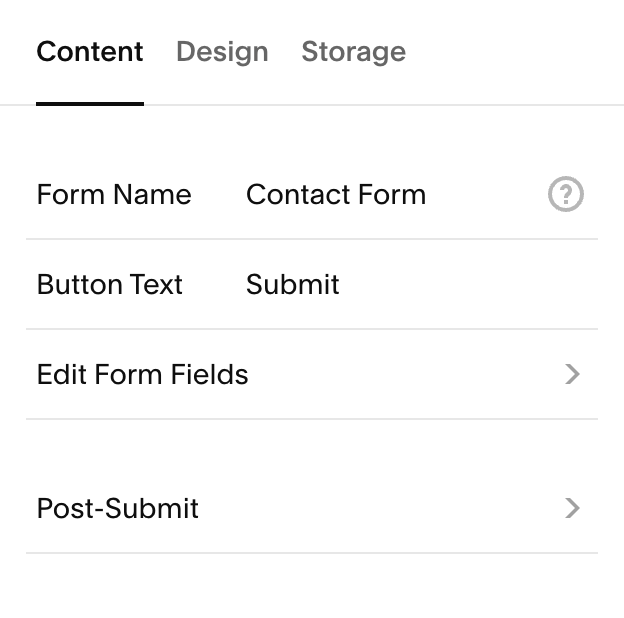The height and width of the screenshot is (618, 624).
Task: Open the Post-Submit settings
Action: tap(312, 509)
